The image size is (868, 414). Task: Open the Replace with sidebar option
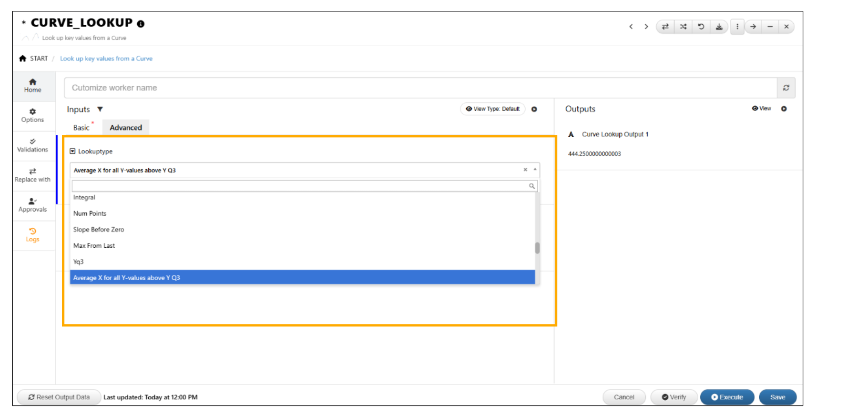pyautogui.click(x=32, y=175)
